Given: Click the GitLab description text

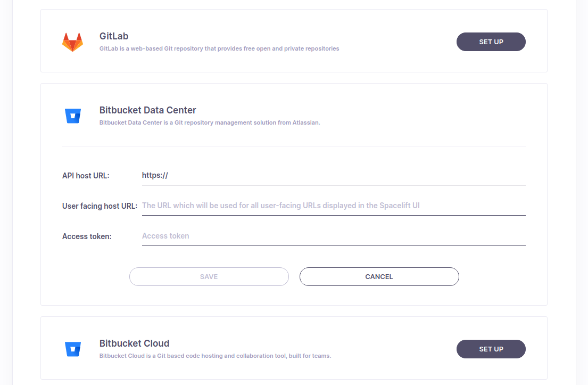Looking at the screenshot, I should 219,48.
